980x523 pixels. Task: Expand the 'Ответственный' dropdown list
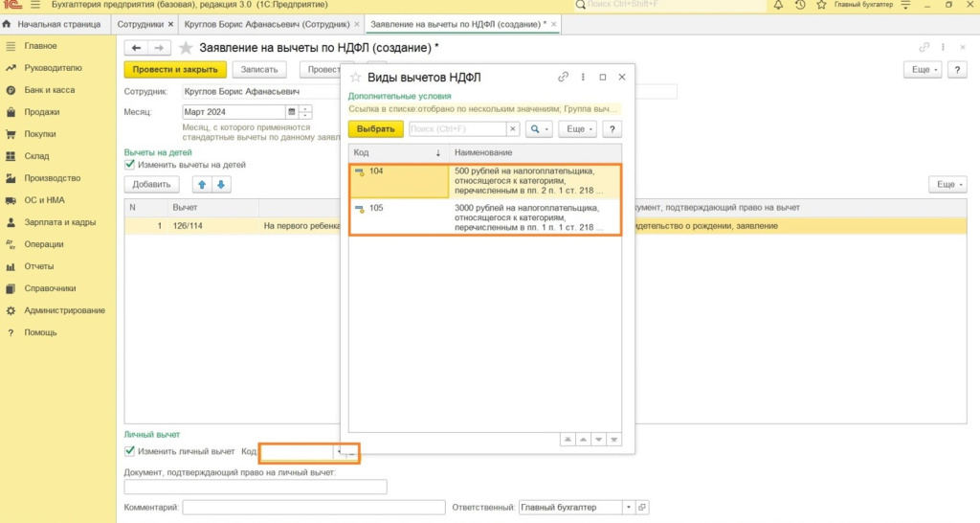tap(628, 508)
